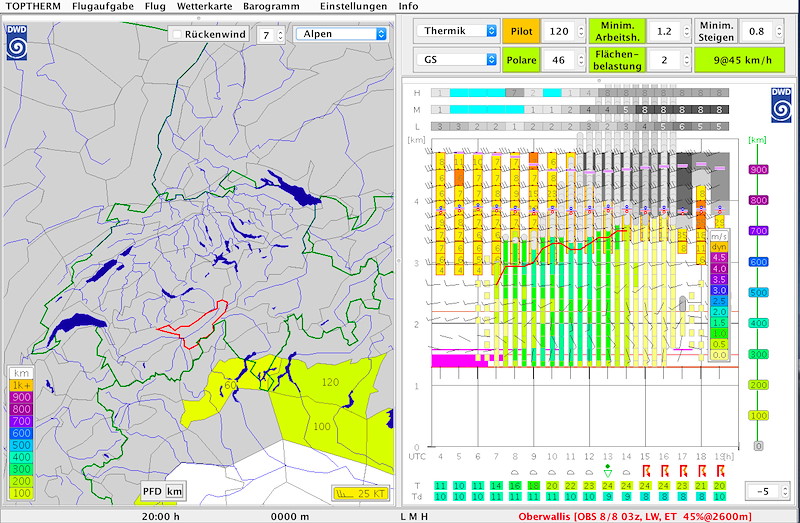
Task: Click the thunderstorm symbol under hour 15
Action: pos(645,470)
